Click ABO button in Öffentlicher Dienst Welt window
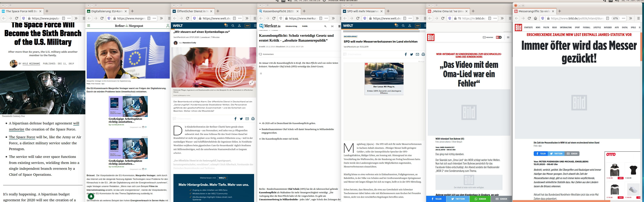 tap(247, 26)
